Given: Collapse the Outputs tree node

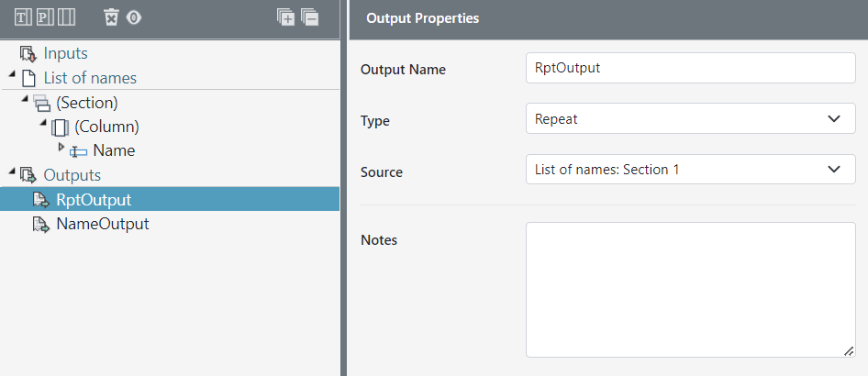Looking at the screenshot, I should [12, 172].
